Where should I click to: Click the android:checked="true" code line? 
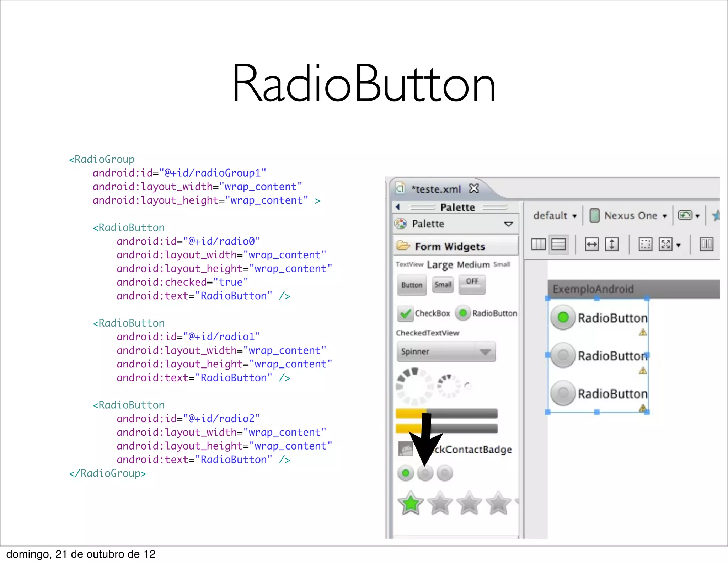pos(182,282)
